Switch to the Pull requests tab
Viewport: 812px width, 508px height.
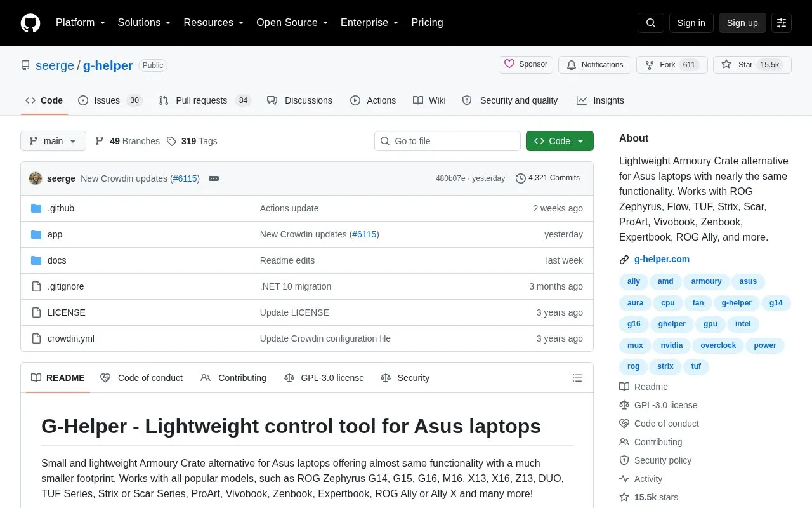click(x=204, y=100)
